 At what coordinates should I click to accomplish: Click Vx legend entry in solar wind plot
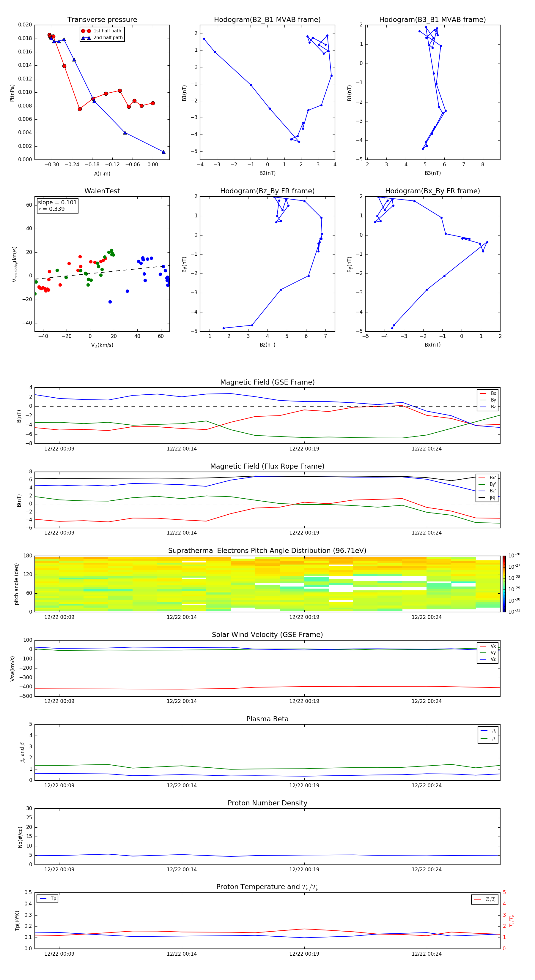[x=488, y=646]
